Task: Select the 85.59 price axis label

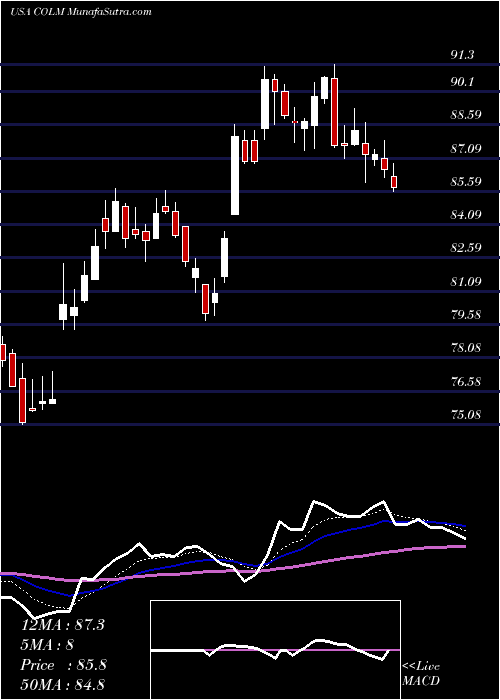Action: 466,181
